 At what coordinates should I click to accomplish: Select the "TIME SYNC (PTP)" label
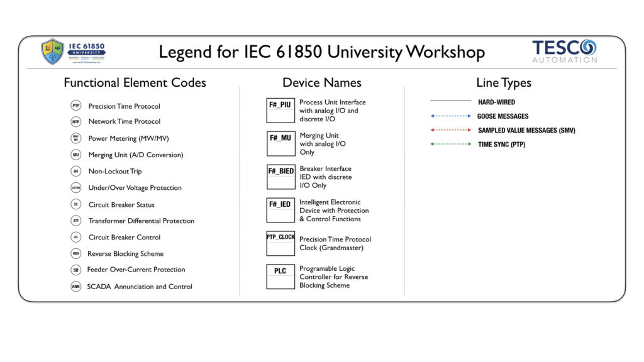coord(501,145)
